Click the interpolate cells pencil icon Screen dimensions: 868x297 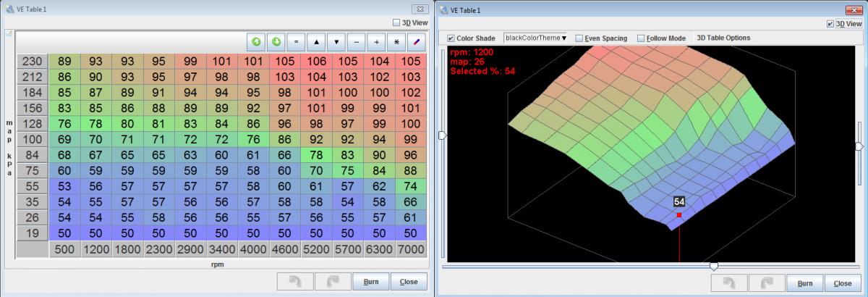pos(417,41)
